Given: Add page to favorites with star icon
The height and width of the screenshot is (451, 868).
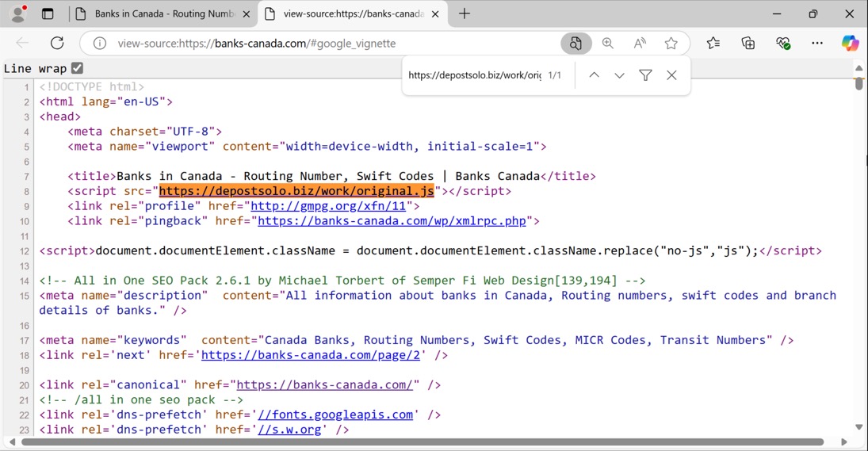Looking at the screenshot, I should coord(671,43).
